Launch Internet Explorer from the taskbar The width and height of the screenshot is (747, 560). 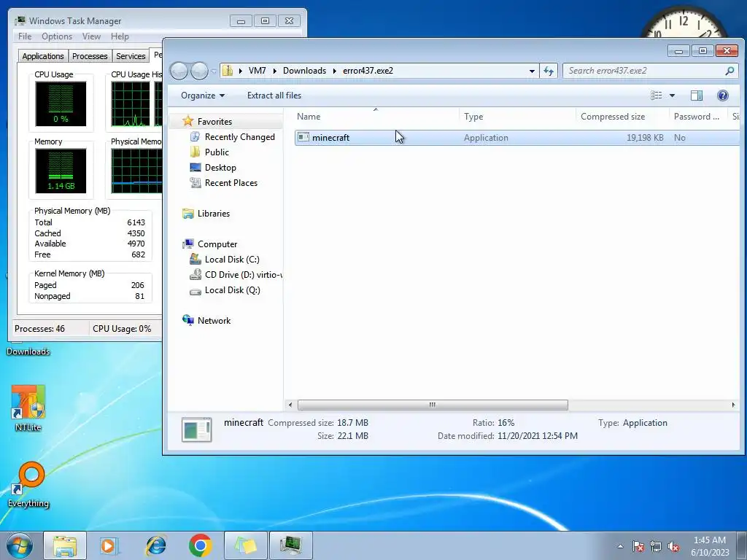coord(156,545)
